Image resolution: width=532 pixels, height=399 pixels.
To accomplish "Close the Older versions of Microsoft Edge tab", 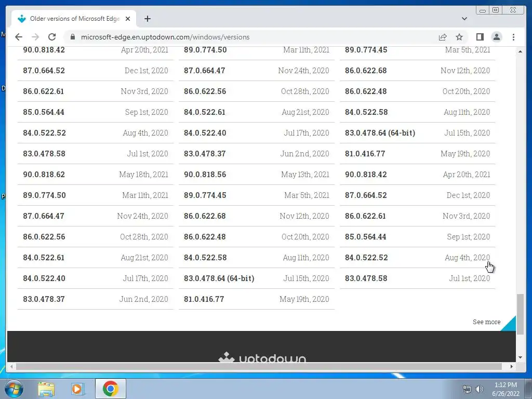I will (128, 19).
